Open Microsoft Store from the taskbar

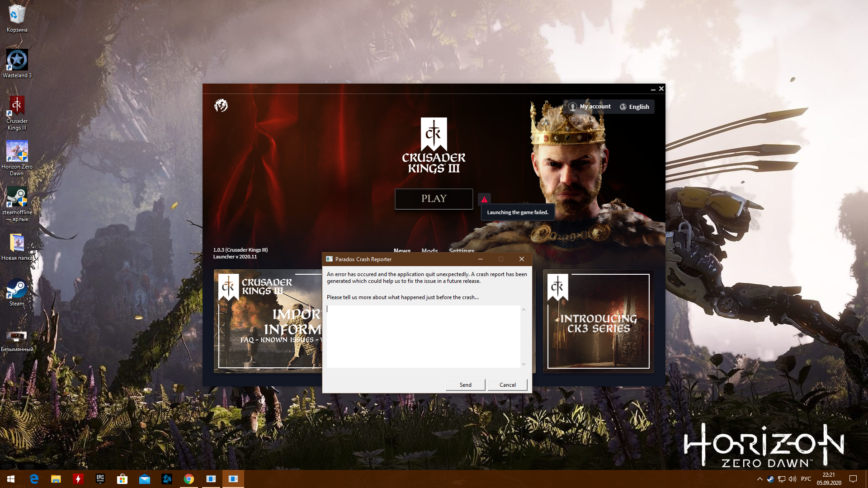[122, 479]
